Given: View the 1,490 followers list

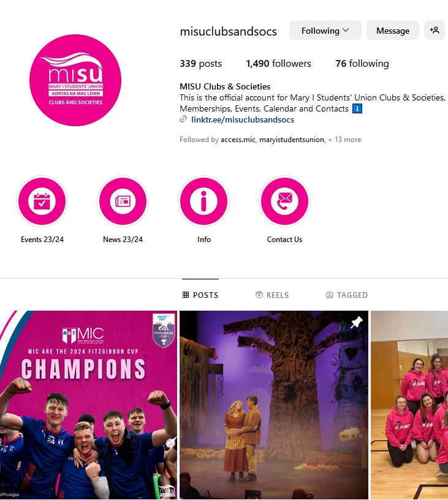Looking at the screenshot, I should point(278,64).
